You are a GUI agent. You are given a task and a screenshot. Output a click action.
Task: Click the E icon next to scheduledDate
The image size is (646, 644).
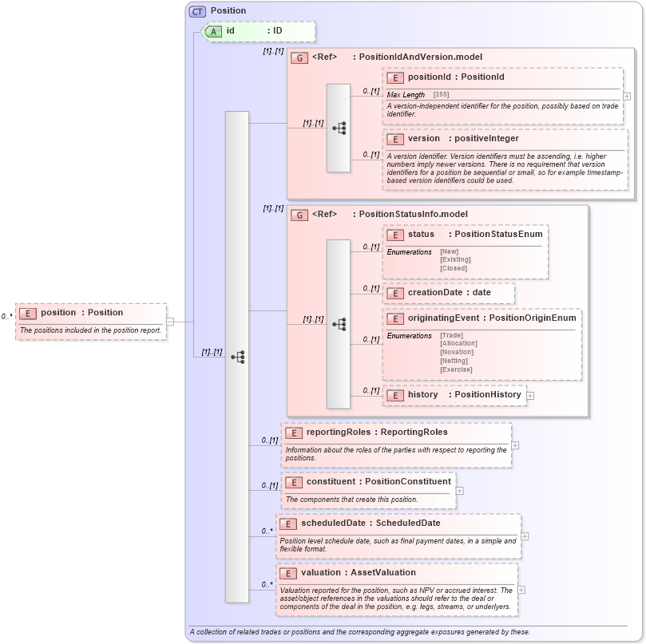pyautogui.click(x=288, y=523)
